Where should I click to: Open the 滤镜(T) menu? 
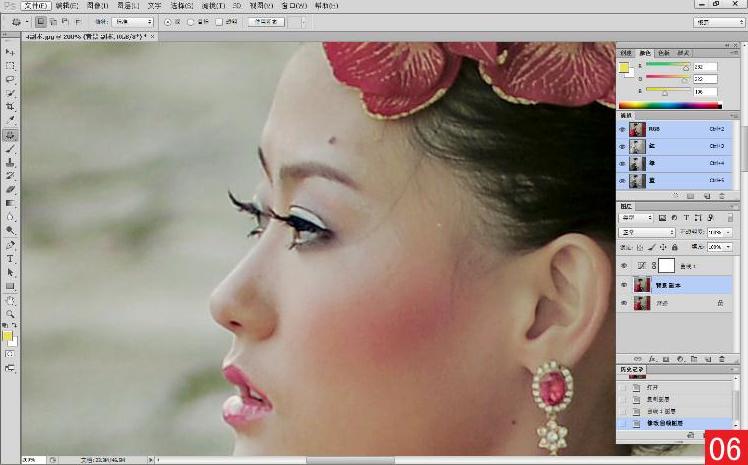click(213, 6)
